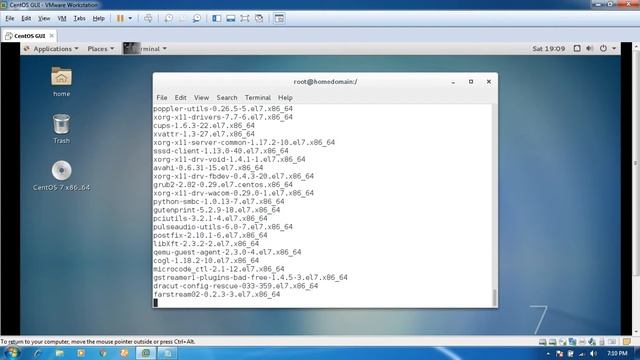
Task: Click the farstream02-0.2.3-3.el7.x86_64 line
Action: [217, 294]
